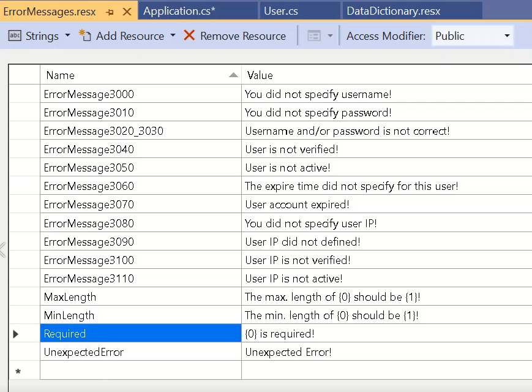Click value 'The expire time did not specify for this user!'

pos(351,186)
